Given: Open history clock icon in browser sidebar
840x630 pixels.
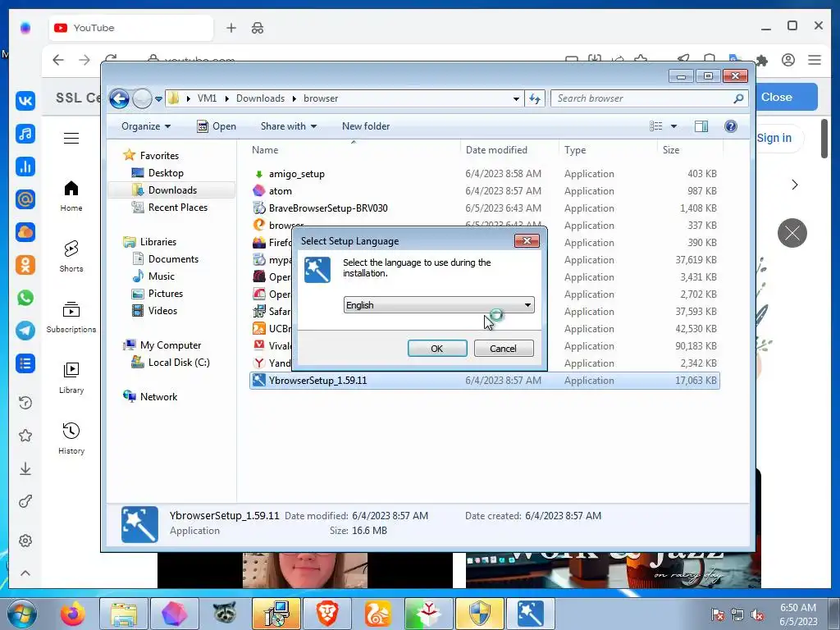Looking at the screenshot, I should 25,402.
